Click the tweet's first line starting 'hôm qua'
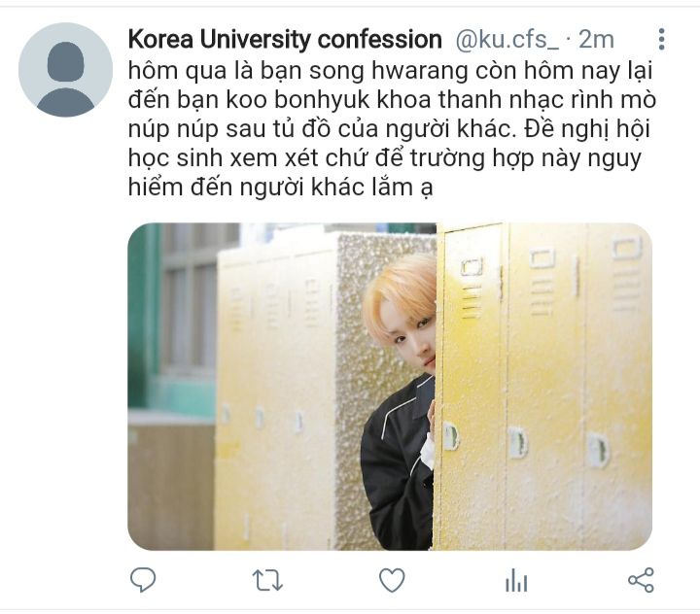 tap(390, 71)
